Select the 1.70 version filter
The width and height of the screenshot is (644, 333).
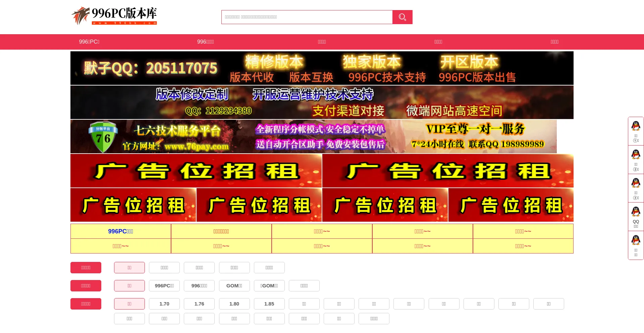coord(164,304)
